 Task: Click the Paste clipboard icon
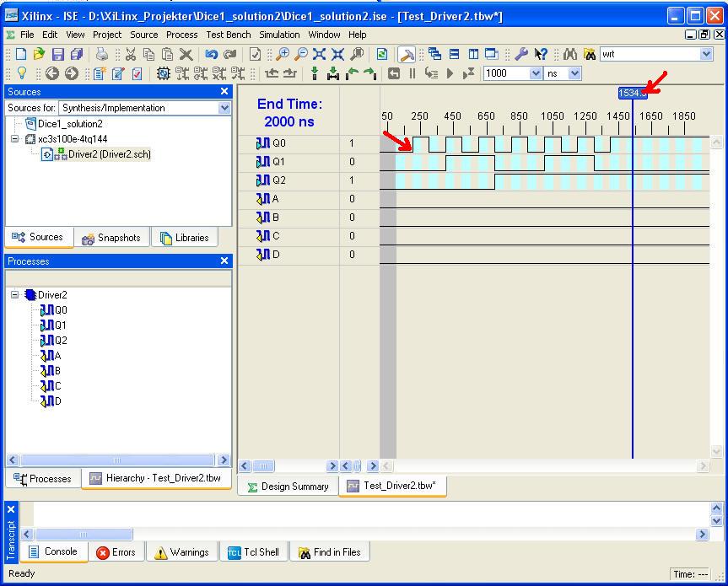point(167,54)
